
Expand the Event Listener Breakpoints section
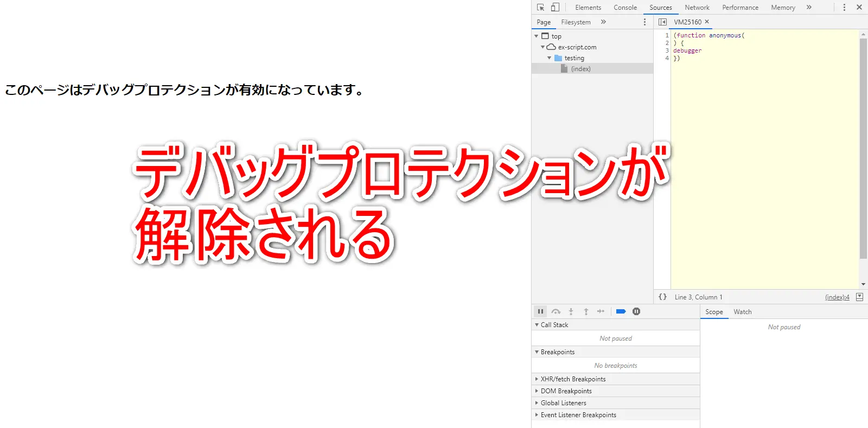(537, 415)
